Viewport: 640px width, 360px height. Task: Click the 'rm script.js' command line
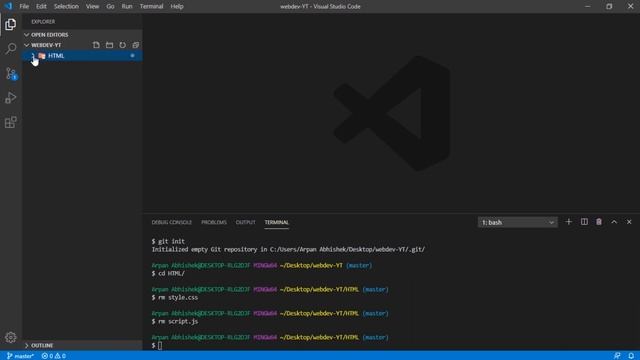[x=175, y=322]
